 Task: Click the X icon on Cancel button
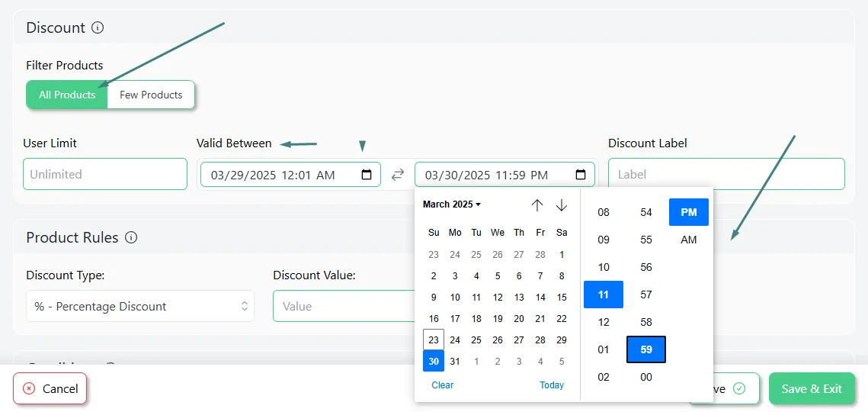pyautogui.click(x=29, y=388)
